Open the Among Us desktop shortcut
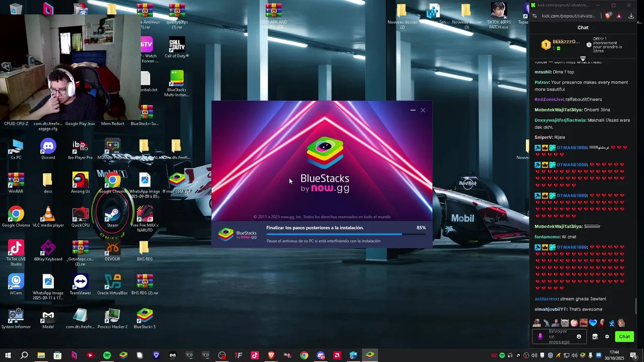644x362 pixels. (80, 183)
